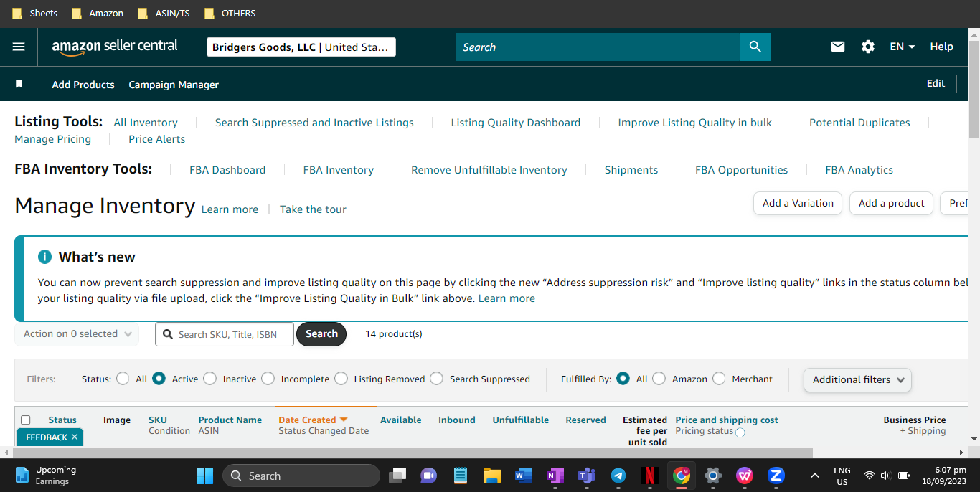Switch to Chrome on the taskbar
The width and height of the screenshot is (980, 492).
click(x=681, y=476)
